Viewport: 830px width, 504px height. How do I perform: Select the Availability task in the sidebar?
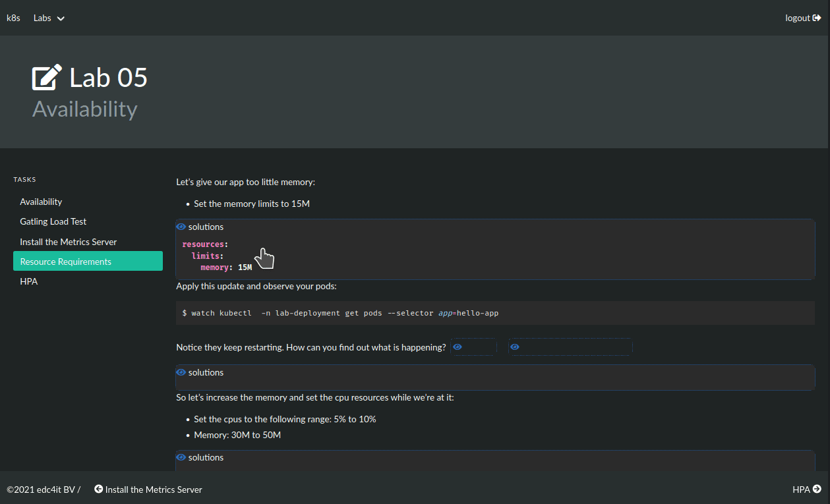pyautogui.click(x=41, y=202)
